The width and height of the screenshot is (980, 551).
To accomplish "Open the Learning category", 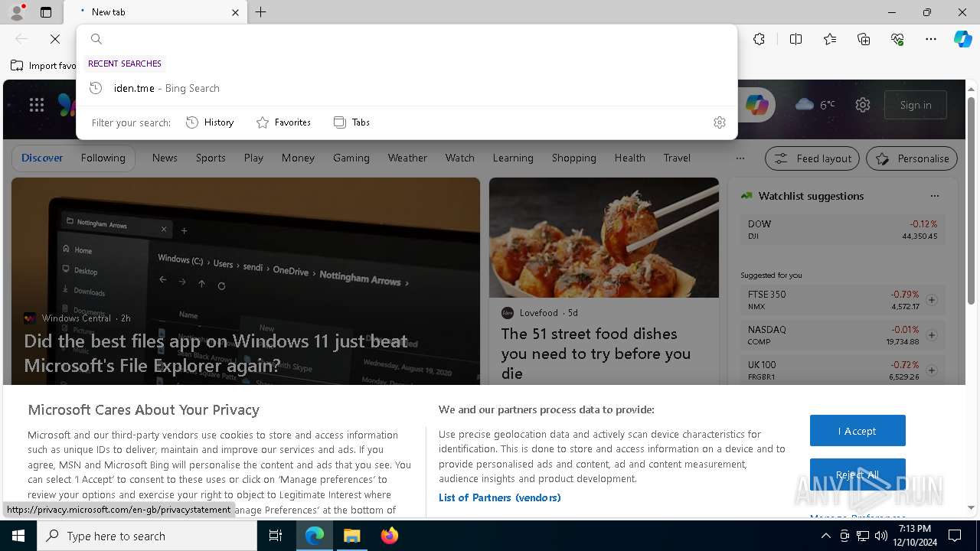I will coord(513,158).
